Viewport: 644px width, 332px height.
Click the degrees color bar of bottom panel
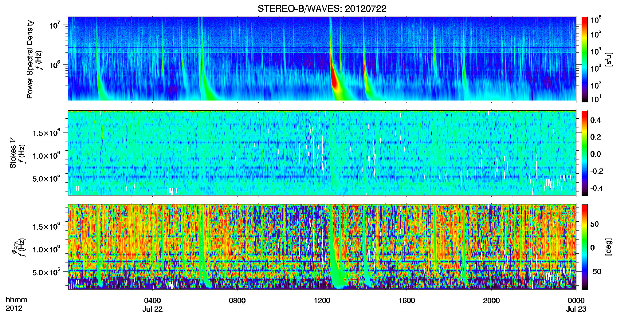[584, 247]
